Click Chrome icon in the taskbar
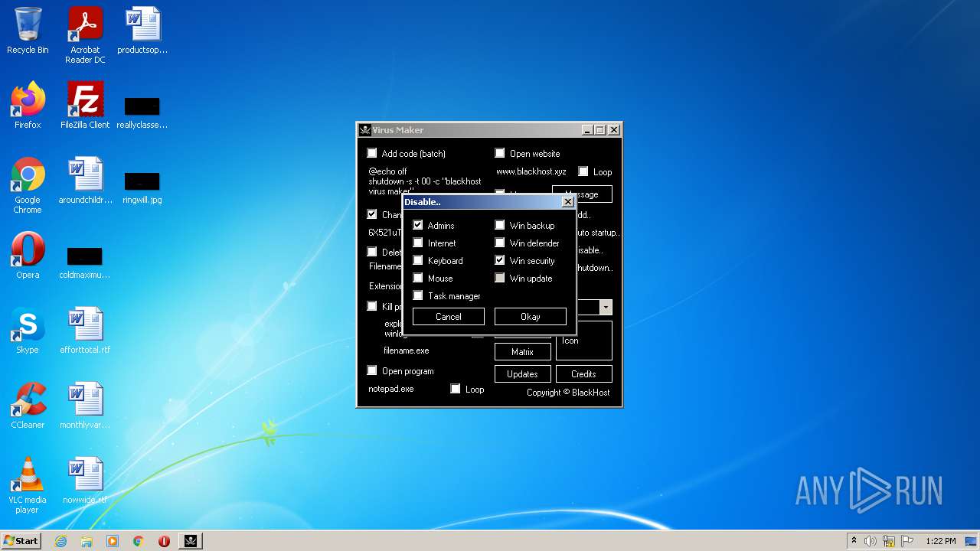 139,541
